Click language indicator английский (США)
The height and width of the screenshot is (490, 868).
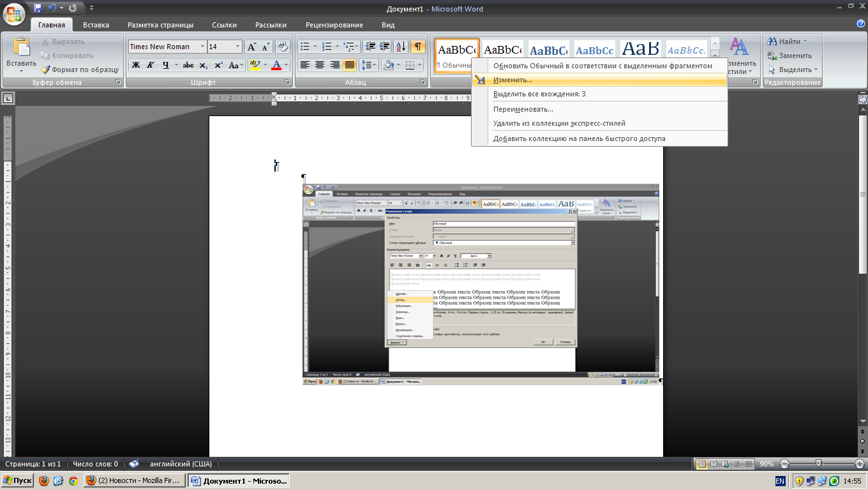coord(181,464)
